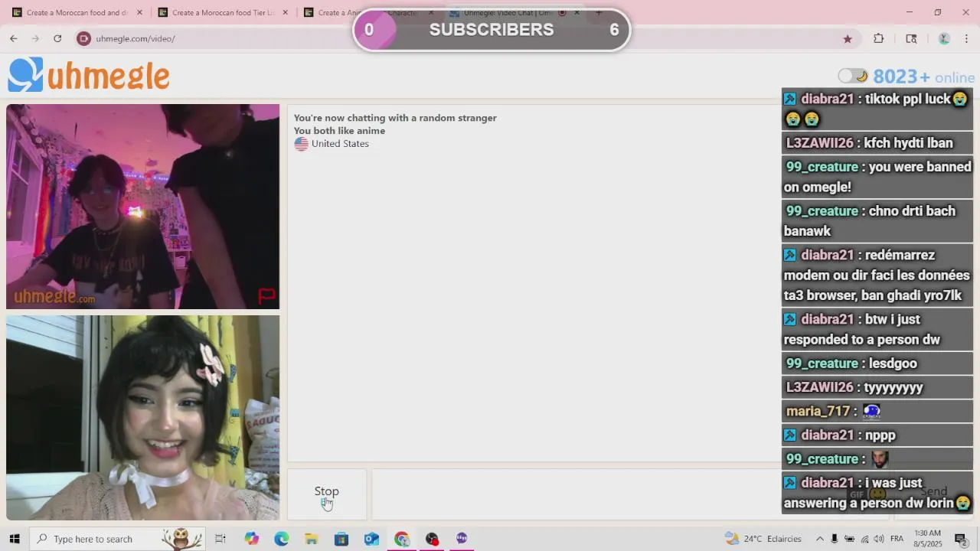980x551 pixels.
Task: Open Task View from taskbar
Action: 220,539
